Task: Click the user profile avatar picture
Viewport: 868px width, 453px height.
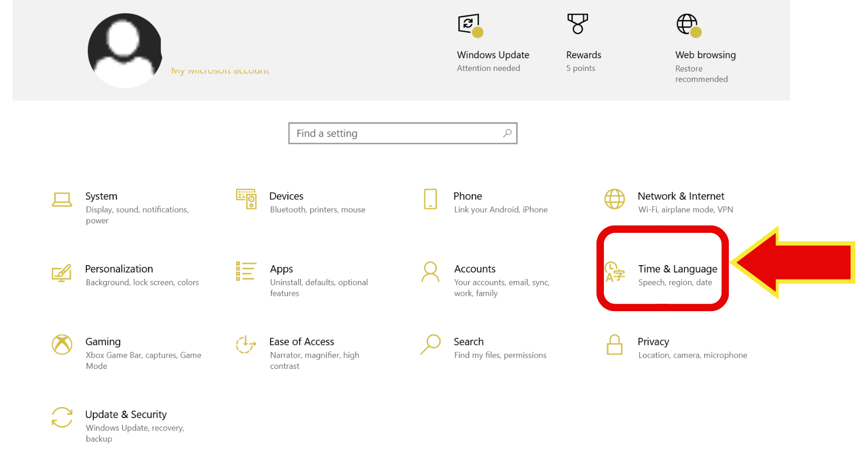Action: (x=125, y=51)
